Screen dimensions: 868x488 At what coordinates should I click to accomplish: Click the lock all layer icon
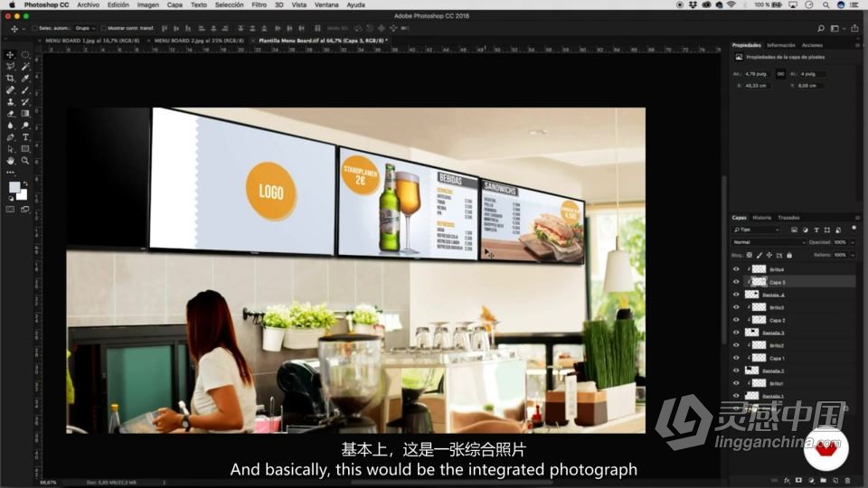click(x=789, y=255)
